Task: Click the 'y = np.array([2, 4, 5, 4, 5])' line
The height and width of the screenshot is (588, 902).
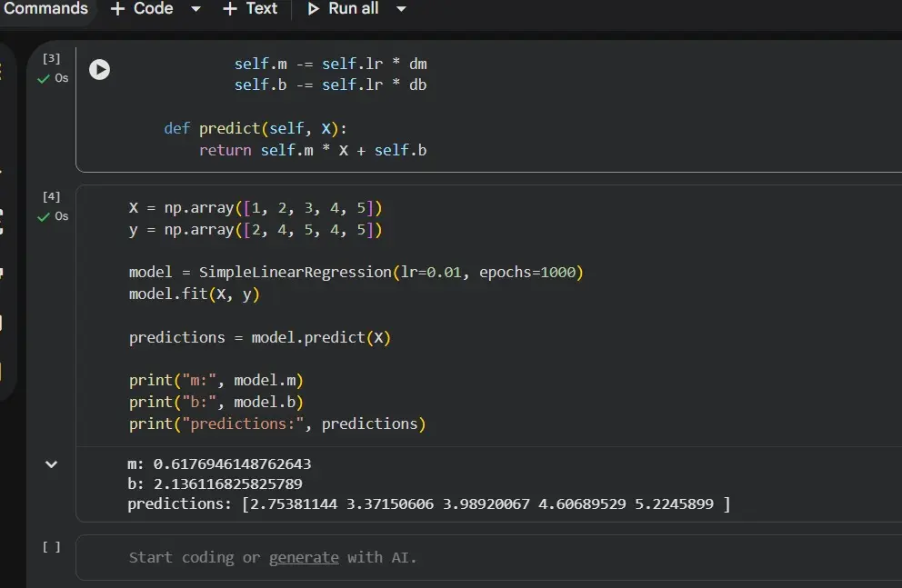Action: [256, 230]
